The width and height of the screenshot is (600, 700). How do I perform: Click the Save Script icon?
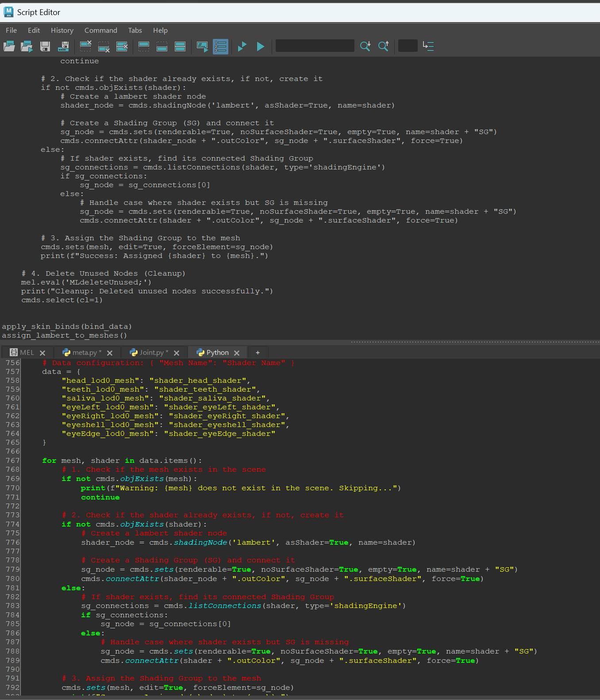45,46
